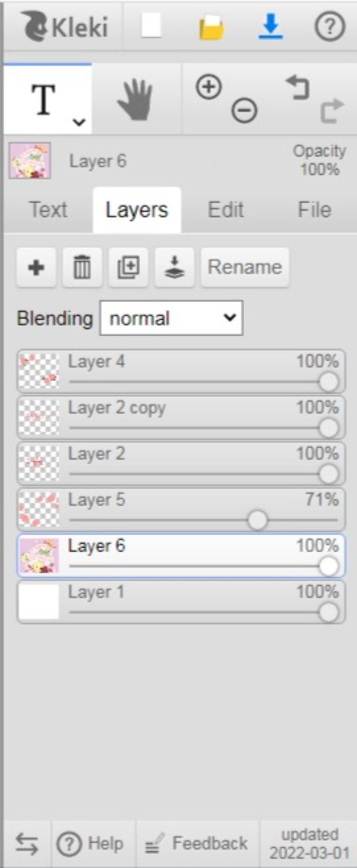Delete layer using trash icon
Screen dimensions: 357x868
click(x=82, y=267)
